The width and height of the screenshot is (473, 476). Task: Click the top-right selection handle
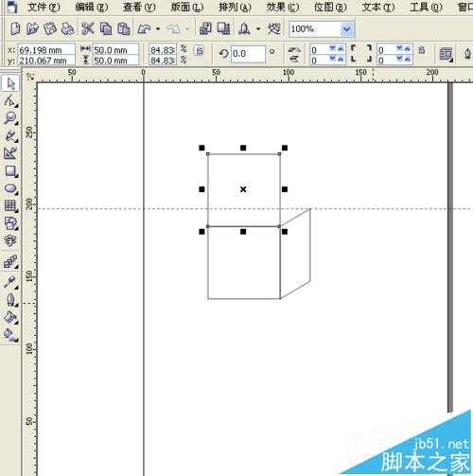point(285,148)
